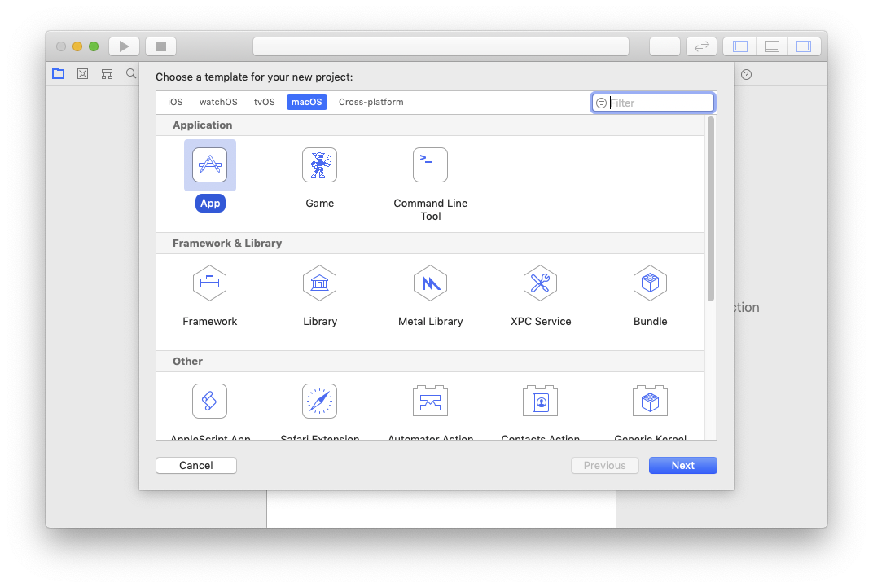Select the App template icon

point(209,165)
